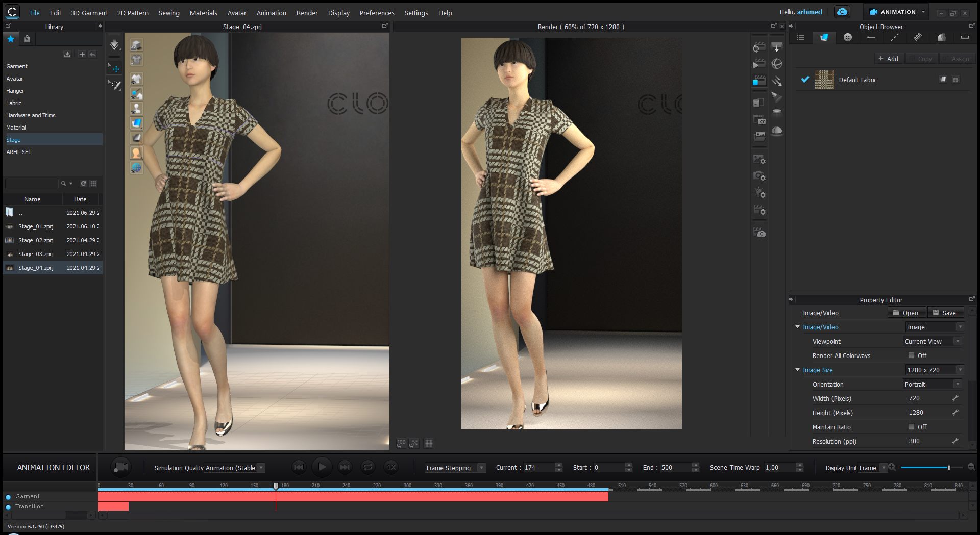The width and height of the screenshot is (980, 535).
Task: Click the Simulate down-arrow icon
Action: click(x=114, y=45)
